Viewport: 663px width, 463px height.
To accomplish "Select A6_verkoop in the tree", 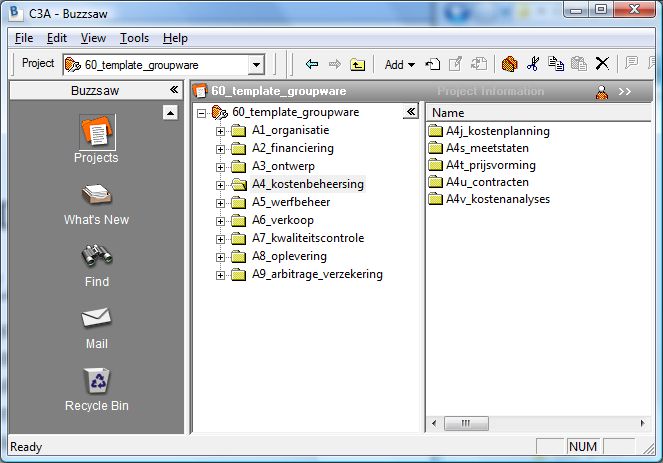I will coord(283,220).
